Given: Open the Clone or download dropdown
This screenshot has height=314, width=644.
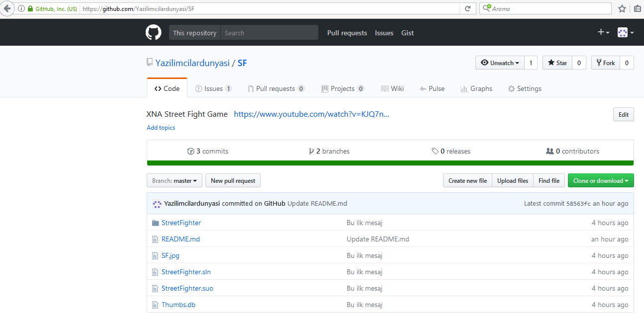Looking at the screenshot, I should coord(600,180).
